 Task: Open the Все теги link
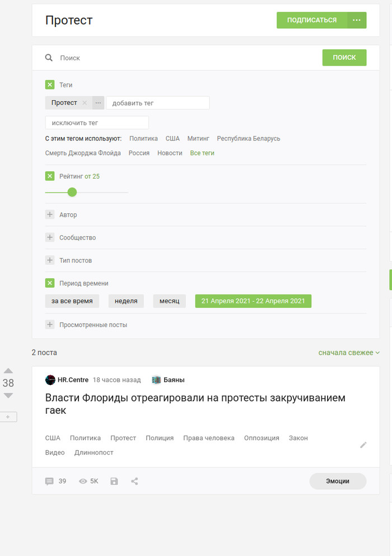pos(202,153)
